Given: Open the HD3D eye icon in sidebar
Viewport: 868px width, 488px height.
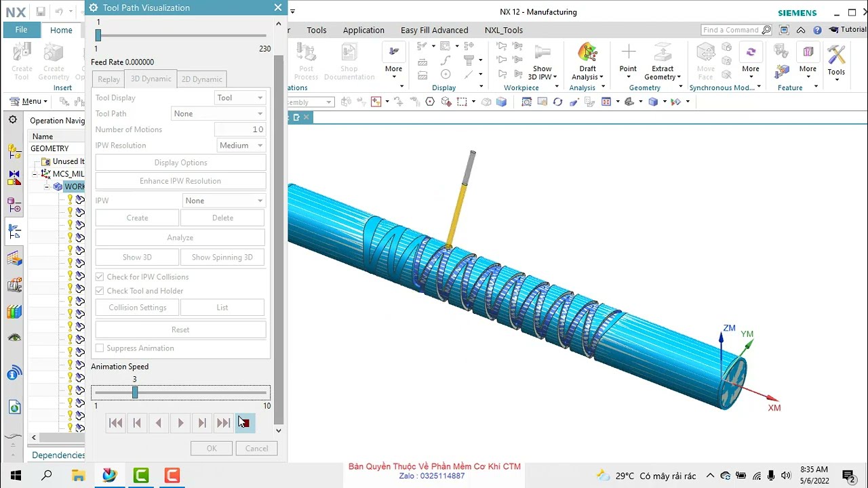Looking at the screenshot, I should (14, 338).
